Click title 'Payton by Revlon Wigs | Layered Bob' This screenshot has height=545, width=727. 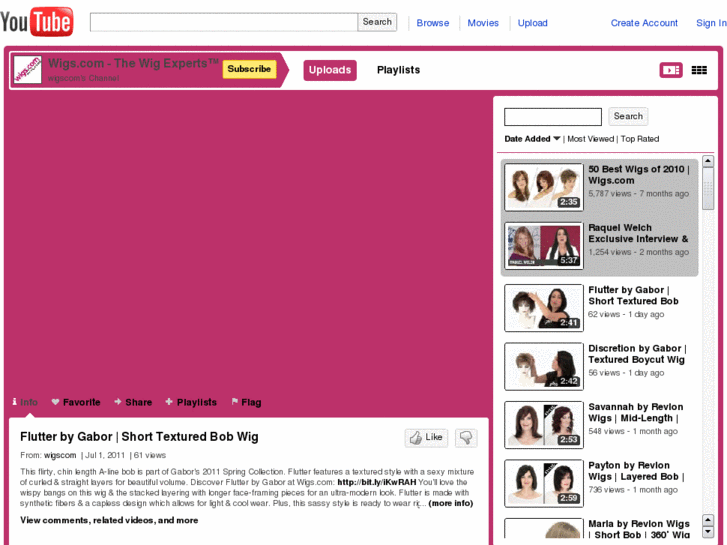(x=636, y=471)
